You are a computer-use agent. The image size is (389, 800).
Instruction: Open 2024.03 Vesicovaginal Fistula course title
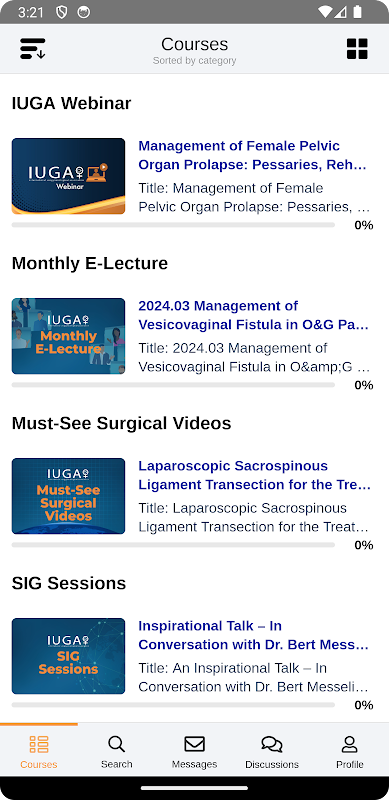(x=254, y=315)
